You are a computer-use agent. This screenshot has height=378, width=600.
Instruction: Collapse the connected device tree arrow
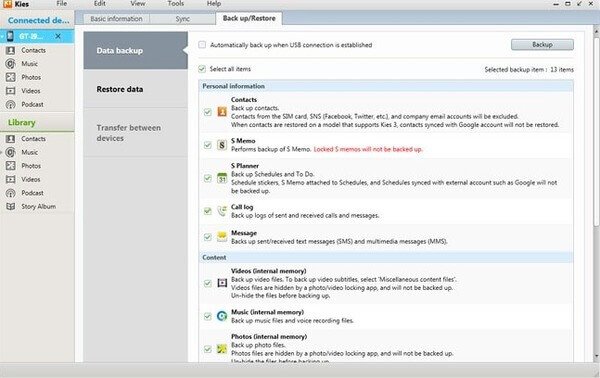[2, 36]
